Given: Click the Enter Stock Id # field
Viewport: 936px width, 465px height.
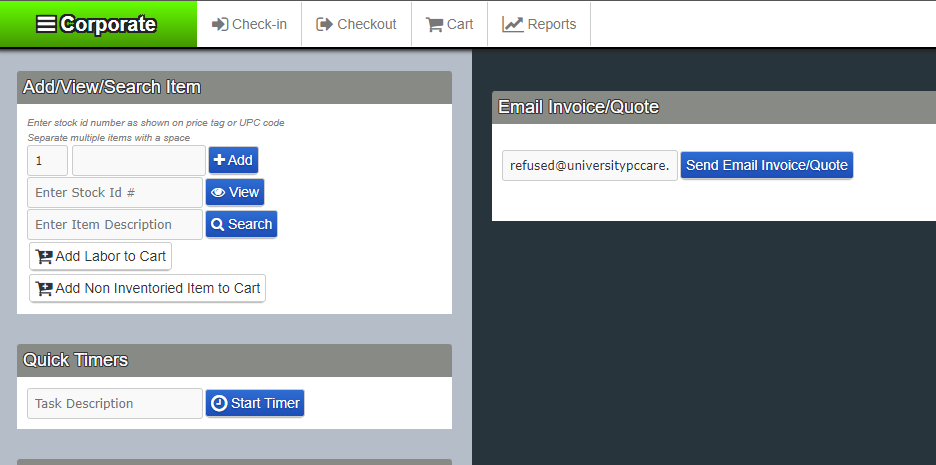Looking at the screenshot, I should [114, 192].
